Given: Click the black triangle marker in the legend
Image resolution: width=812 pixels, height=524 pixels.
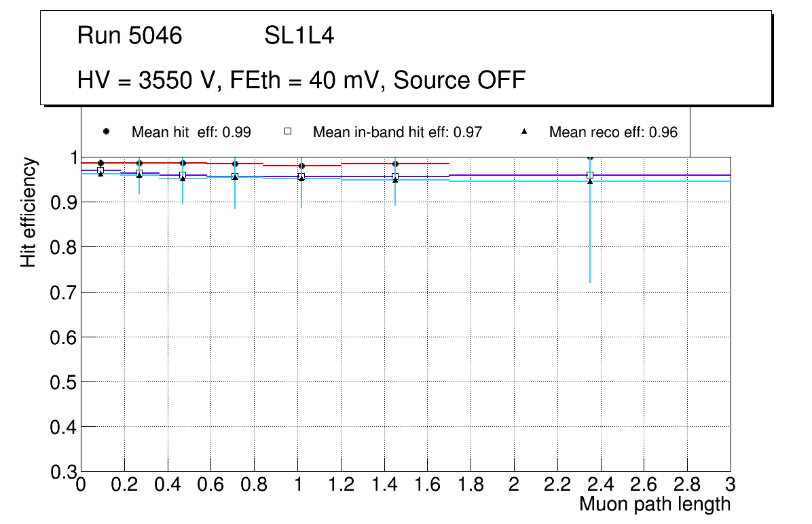Looking at the screenshot, I should tap(523, 132).
